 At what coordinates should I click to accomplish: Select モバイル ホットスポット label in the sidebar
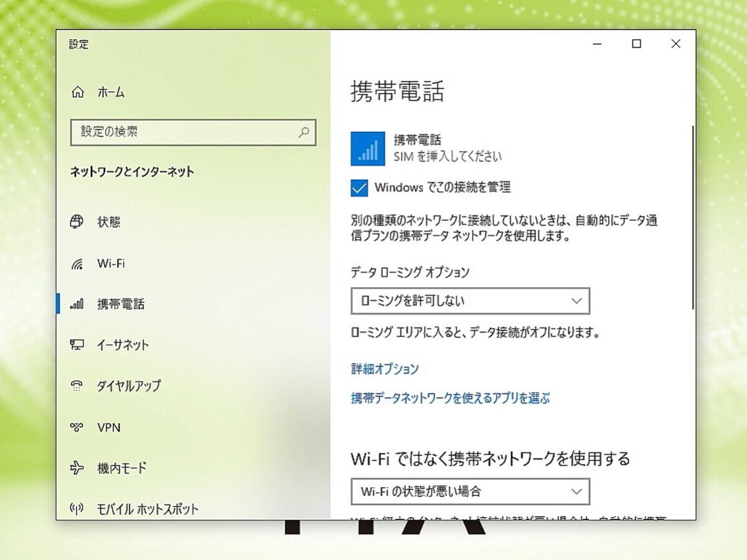(x=148, y=509)
